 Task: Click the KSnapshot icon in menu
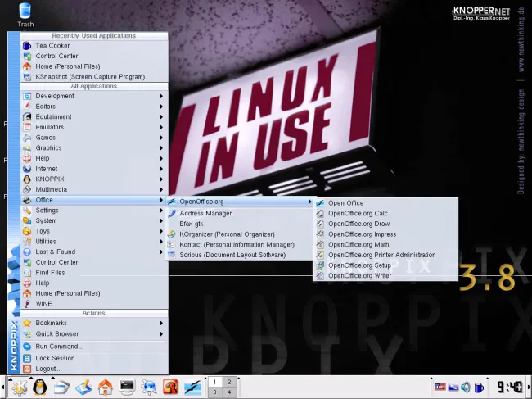(x=27, y=77)
